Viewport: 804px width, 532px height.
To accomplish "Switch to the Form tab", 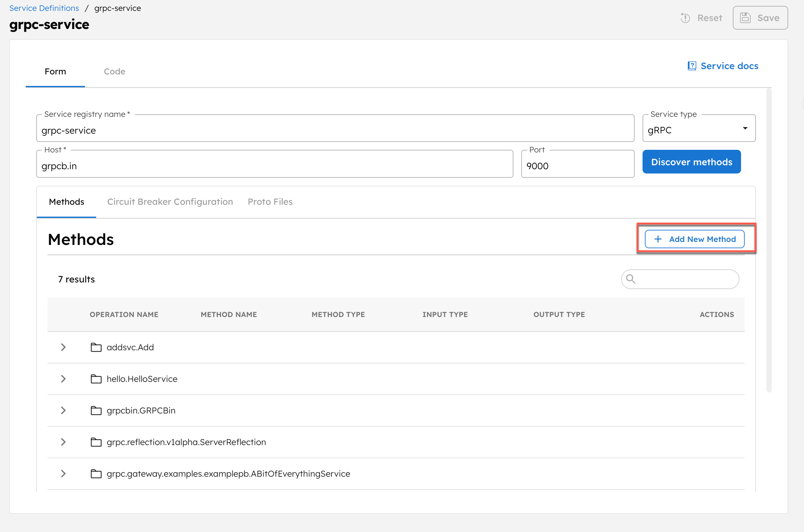I will 55,71.
